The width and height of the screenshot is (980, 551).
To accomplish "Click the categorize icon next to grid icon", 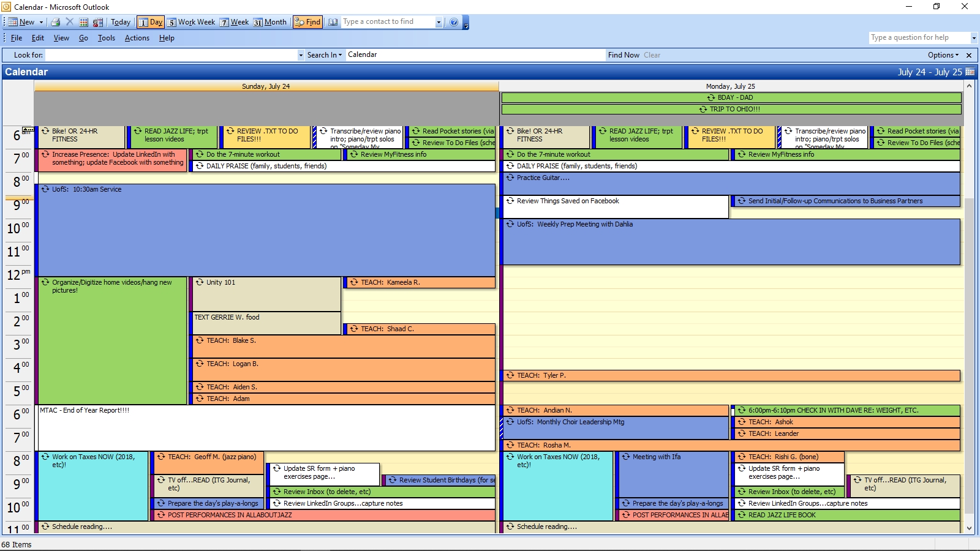I will (x=97, y=22).
